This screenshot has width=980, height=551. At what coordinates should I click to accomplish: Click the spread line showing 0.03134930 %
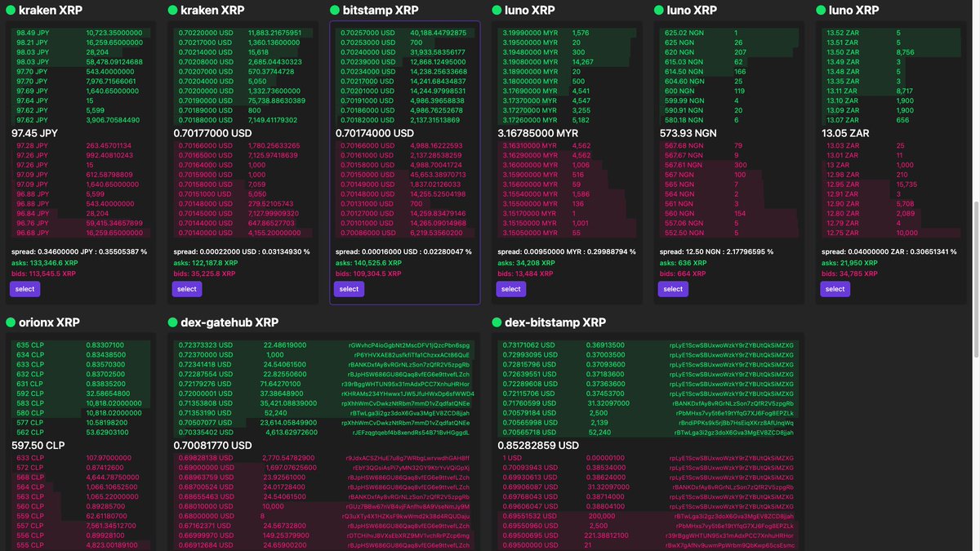pos(242,251)
